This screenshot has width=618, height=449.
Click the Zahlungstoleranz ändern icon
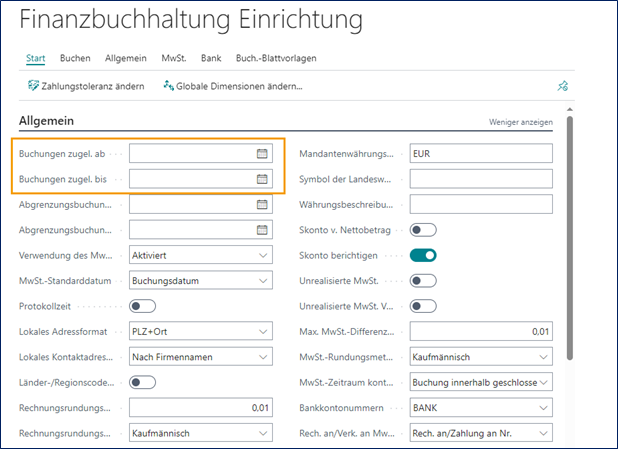pyautogui.click(x=33, y=86)
